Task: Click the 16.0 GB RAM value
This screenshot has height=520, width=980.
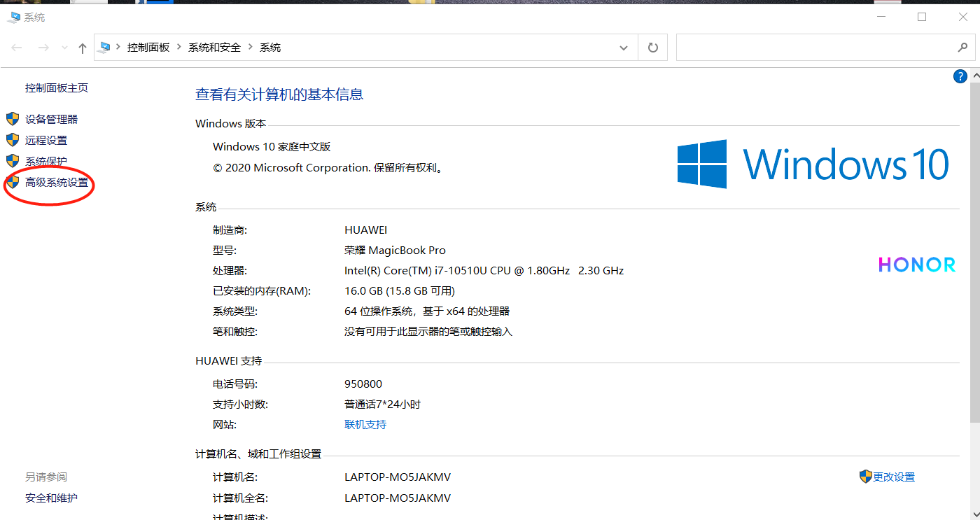Action: (x=400, y=290)
